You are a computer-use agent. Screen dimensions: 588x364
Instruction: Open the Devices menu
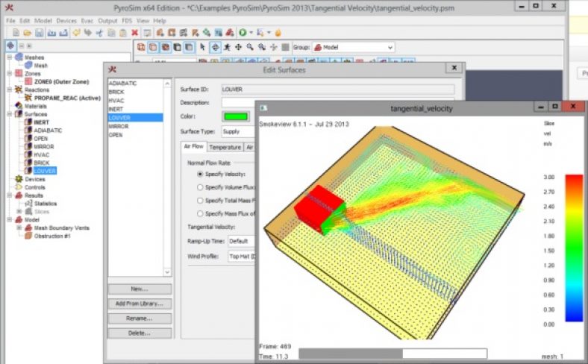(x=66, y=20)
